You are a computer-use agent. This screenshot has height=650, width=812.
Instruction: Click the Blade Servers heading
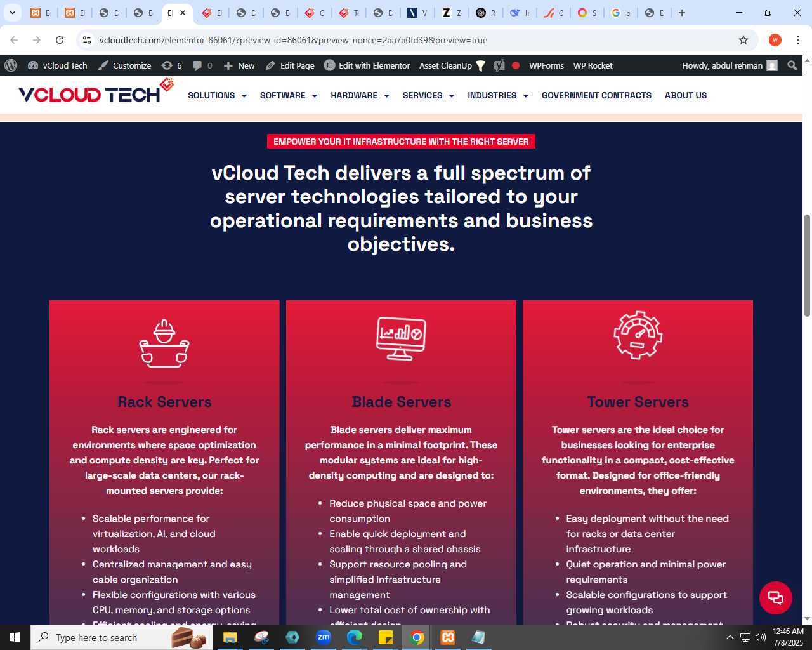(401, 402)
